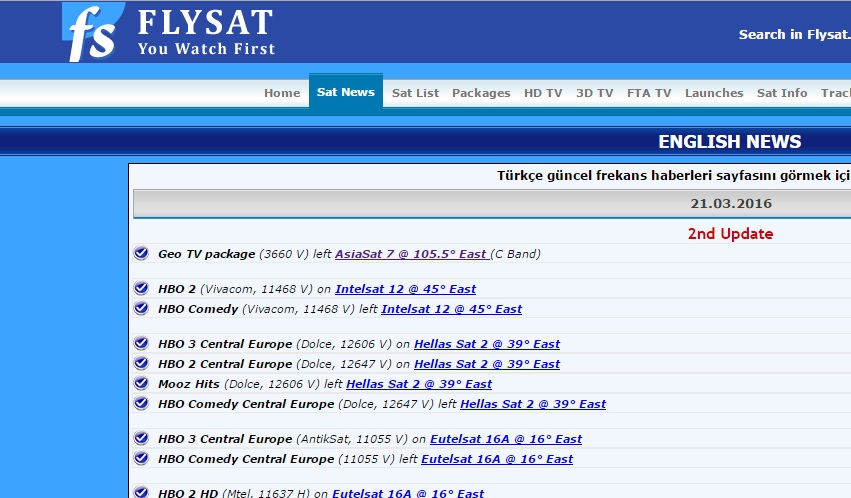
Task: Open Intelsat 12 link in the HBO 2 row
Action: pos(405,289)
